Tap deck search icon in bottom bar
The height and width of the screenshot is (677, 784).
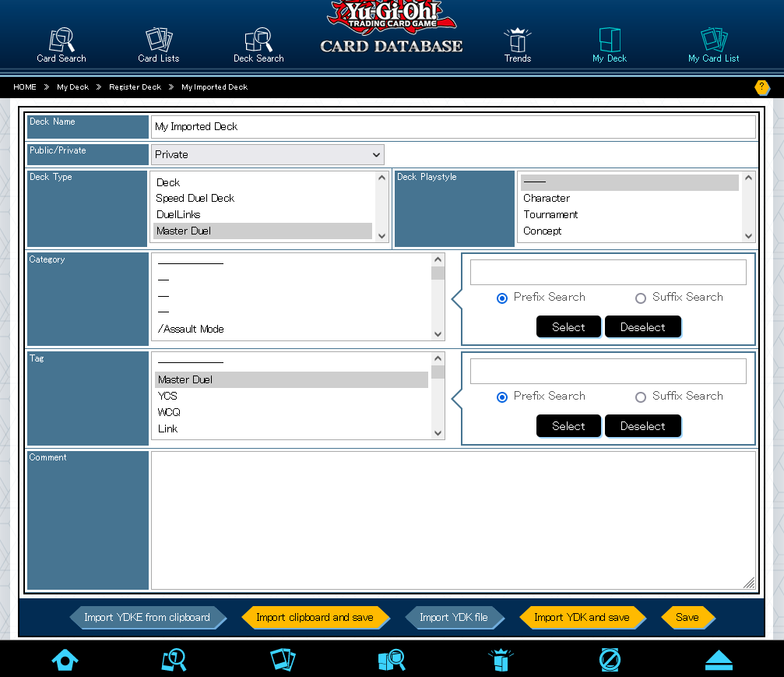[x=392, y=660]
